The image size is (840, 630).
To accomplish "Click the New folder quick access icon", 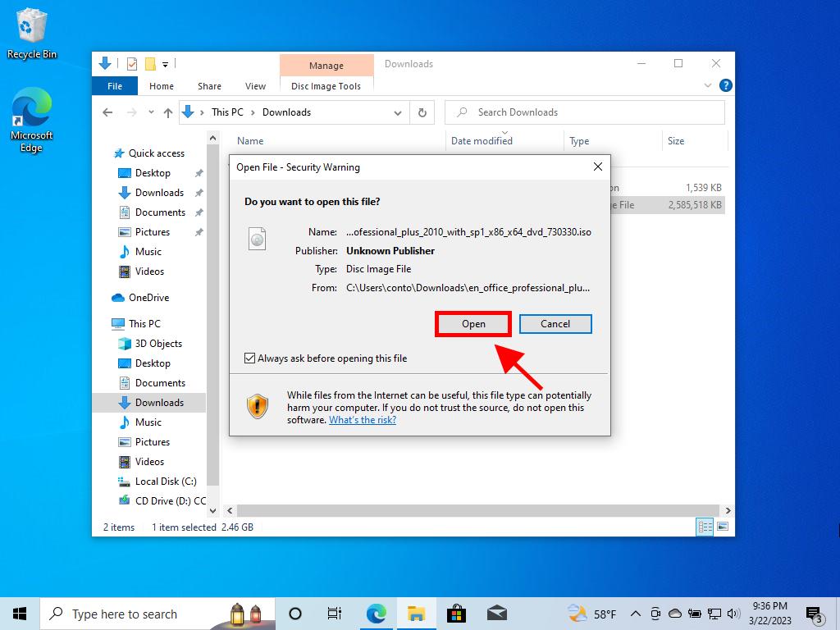I will [151, 64].
